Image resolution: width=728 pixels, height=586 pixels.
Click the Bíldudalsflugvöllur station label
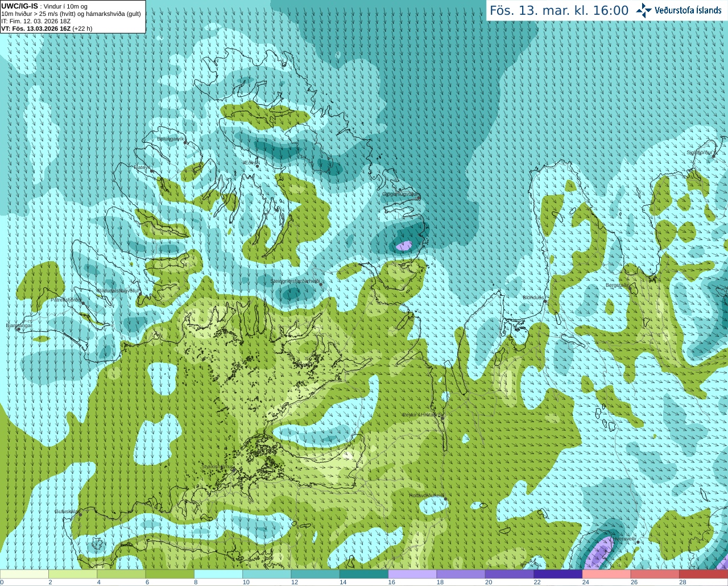[x=118, y=290]
